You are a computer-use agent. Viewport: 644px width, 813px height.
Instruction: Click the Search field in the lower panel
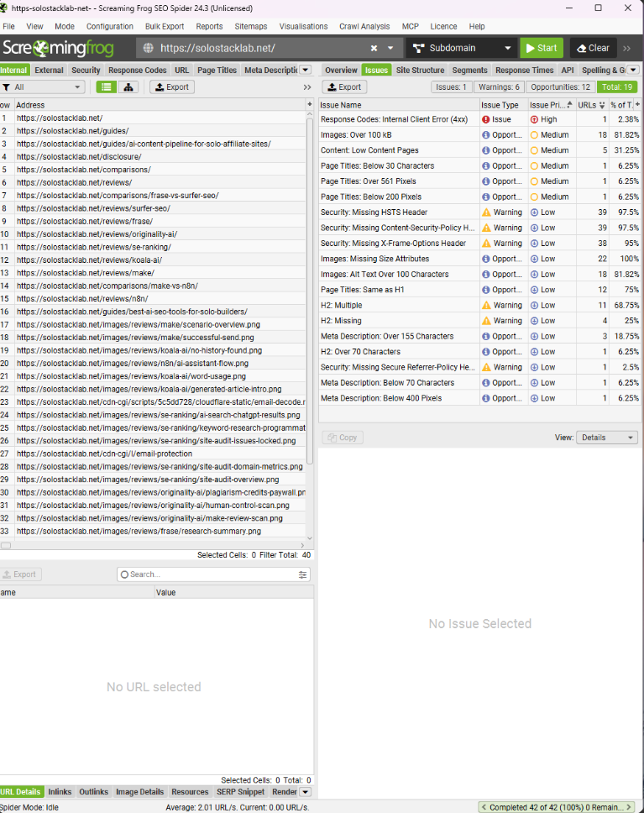213,574
